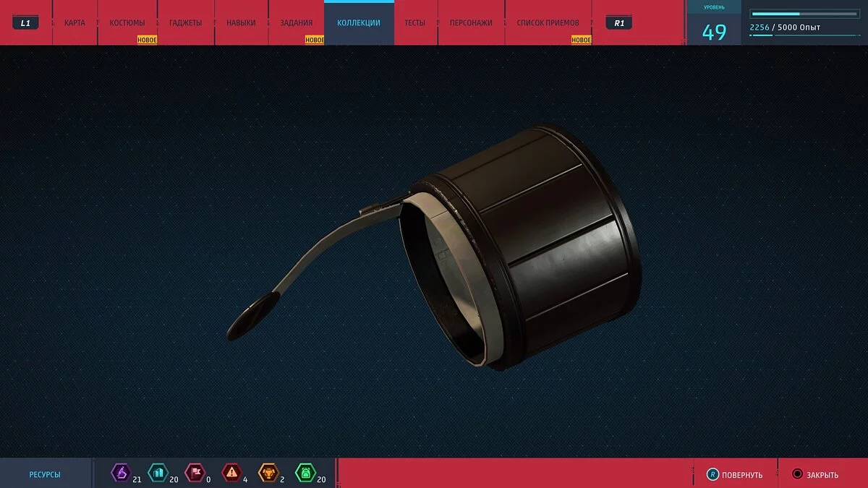Click the R stick rotate icon
Image resolution: width=868 pixels, height=488 pixels.
pos(713,474)
